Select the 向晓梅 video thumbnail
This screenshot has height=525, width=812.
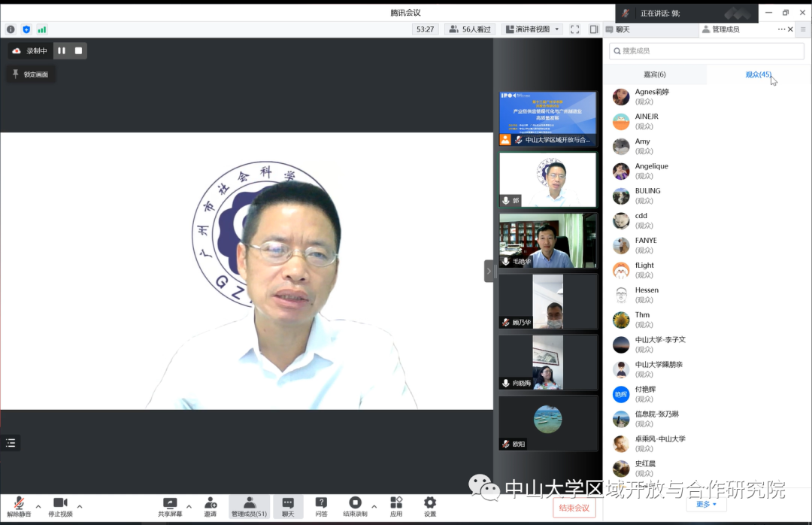click(548, 363)
